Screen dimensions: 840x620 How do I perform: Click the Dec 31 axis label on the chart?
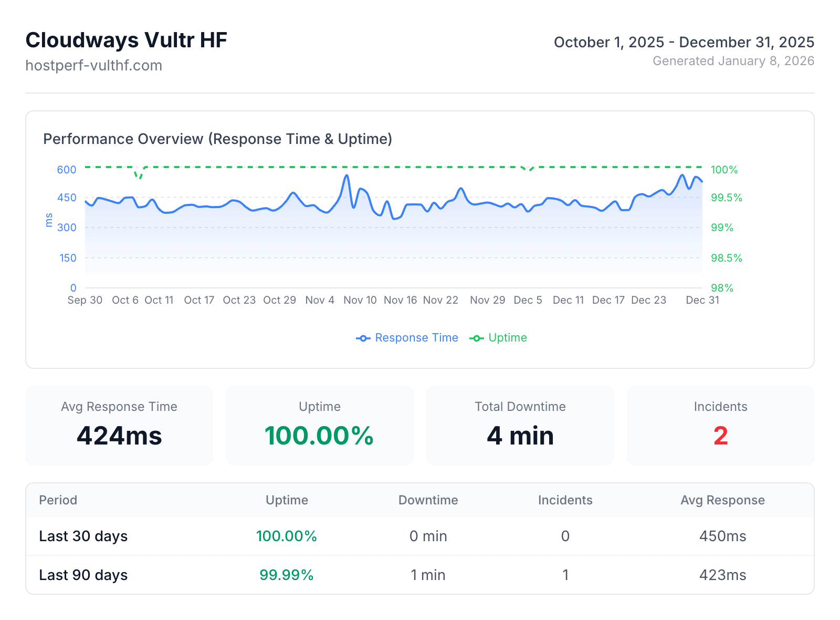(x=702, y=300)
